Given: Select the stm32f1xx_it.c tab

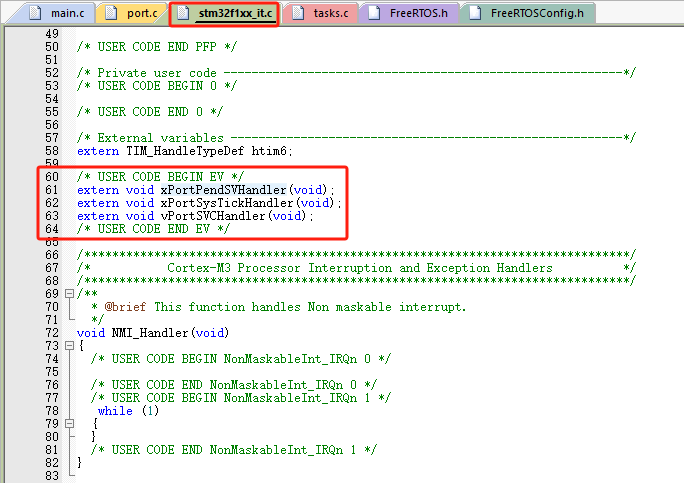Looking at the screenshot, I should (x=225, y=13).
